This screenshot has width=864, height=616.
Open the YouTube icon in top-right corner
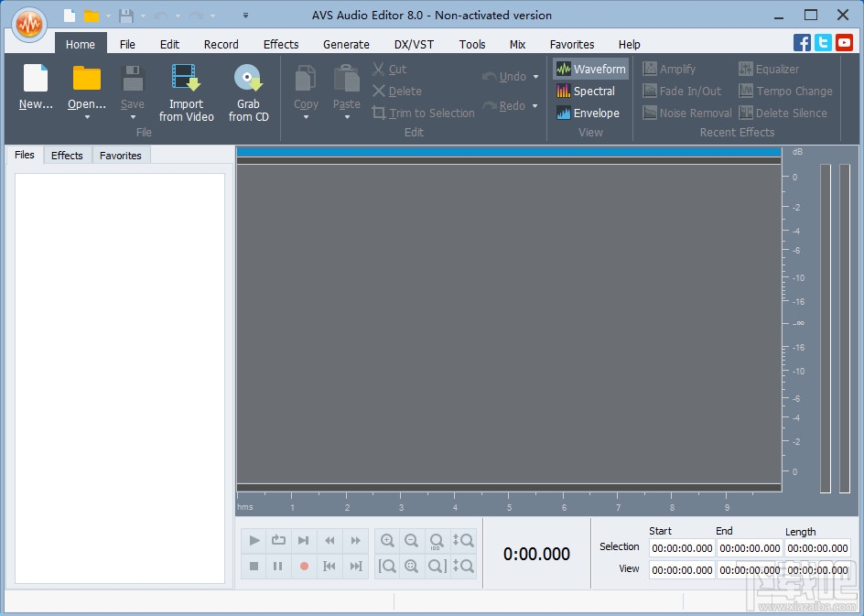[x=845, y=42]
